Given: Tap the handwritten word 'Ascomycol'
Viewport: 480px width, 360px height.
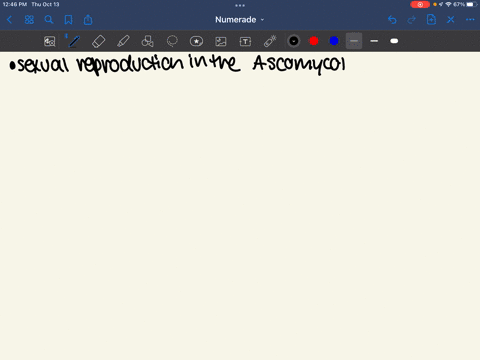Looking at the screenshot, I should [299, 64].
